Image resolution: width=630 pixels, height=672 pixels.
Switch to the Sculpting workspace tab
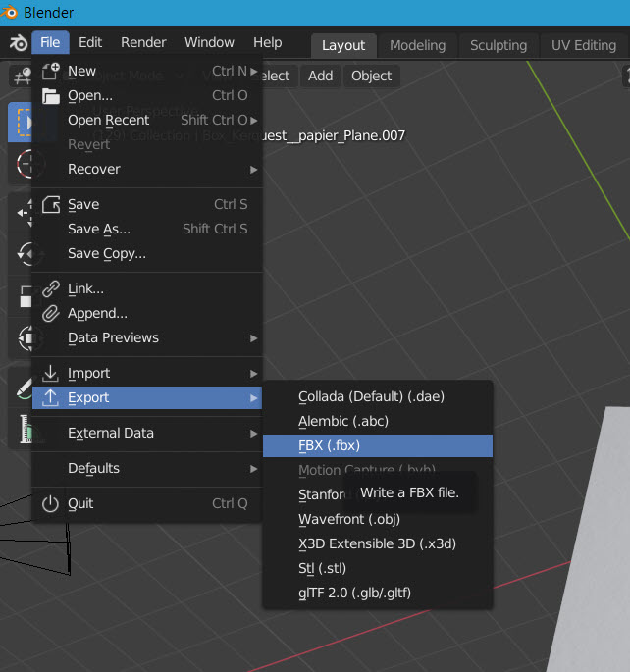click(x=499, y=45)
